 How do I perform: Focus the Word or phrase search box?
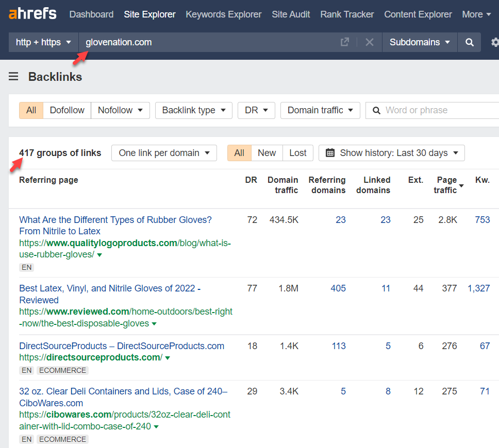tap(438, 110)
